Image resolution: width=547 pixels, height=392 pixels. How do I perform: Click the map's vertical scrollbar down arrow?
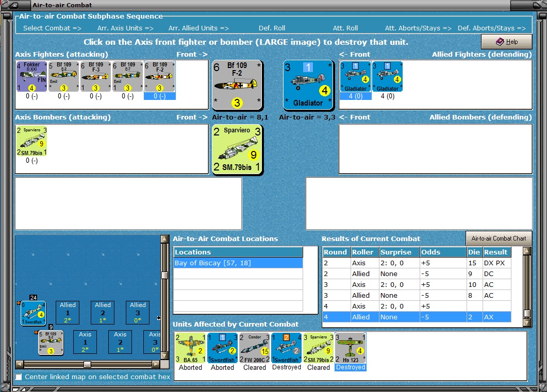coord(164,355)
